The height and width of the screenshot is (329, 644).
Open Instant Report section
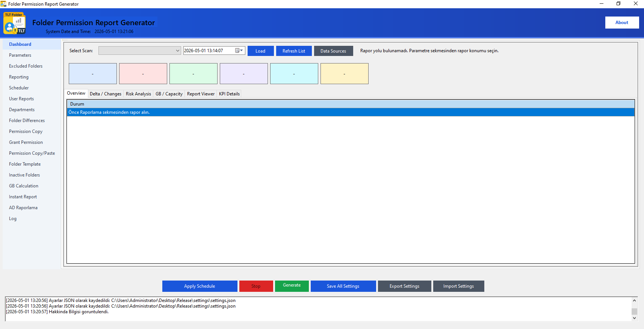point(32,197)
